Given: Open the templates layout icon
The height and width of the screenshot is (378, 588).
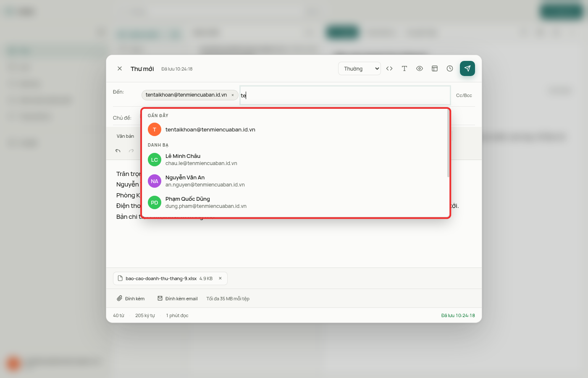Looking at the screenshot, I should click(x=435, y=68).
